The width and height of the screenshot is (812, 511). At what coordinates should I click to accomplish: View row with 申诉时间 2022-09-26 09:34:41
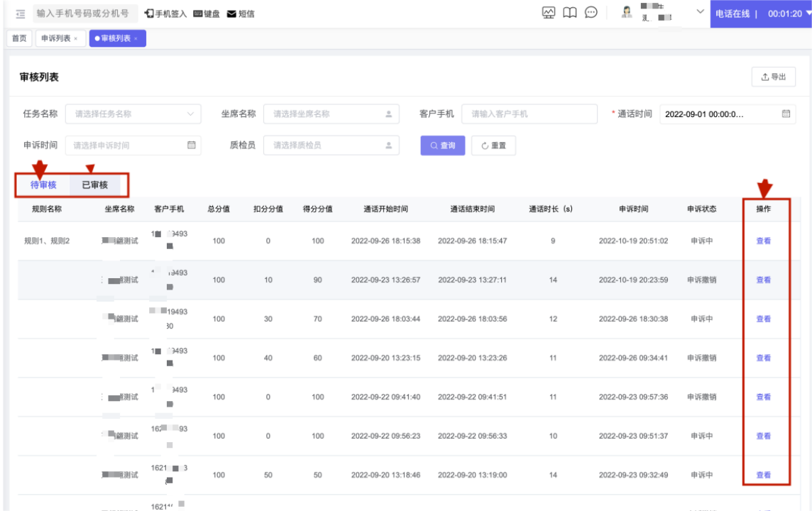pos(763,358)
